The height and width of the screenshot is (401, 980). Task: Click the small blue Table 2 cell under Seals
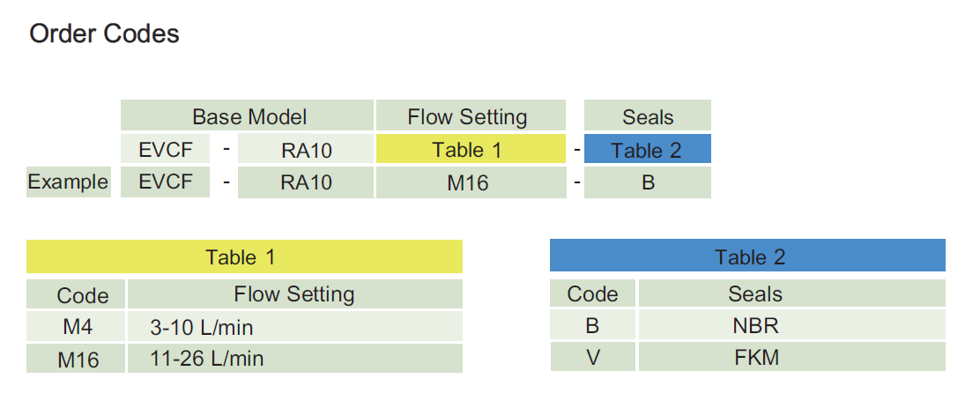pos(647,150)
